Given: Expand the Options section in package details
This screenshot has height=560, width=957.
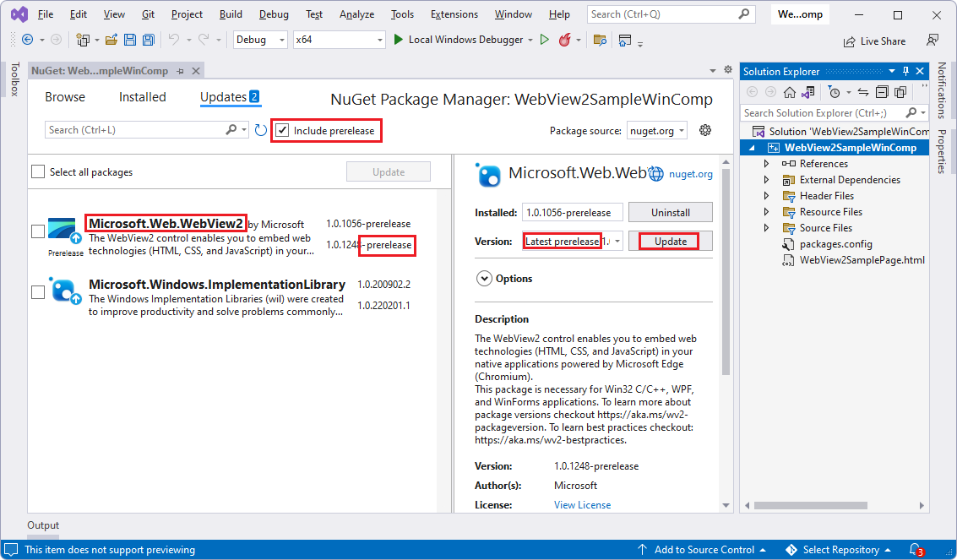Looking at the screenshot, I should [484, 278].
